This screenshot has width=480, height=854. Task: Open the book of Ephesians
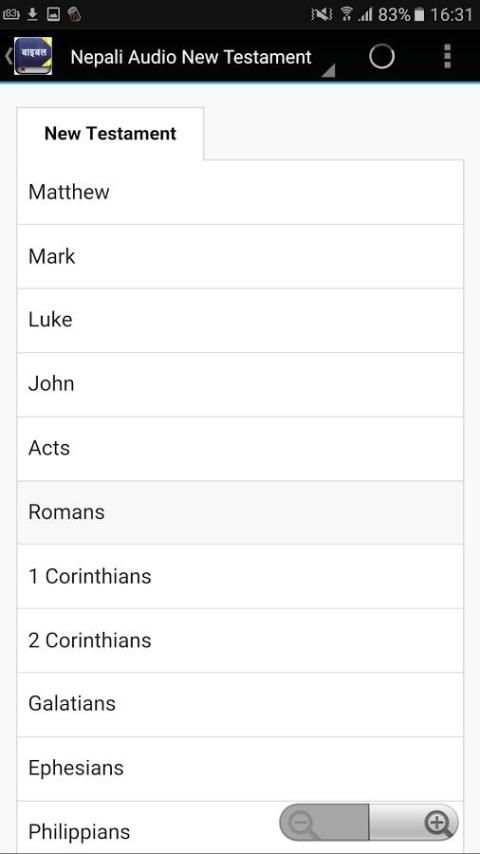(x=240, y=768)
